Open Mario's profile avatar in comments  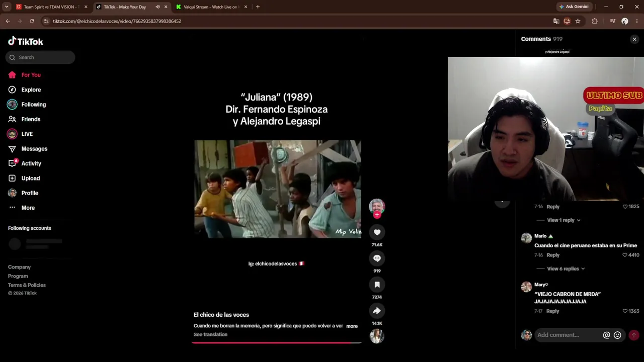coord(526,238)
